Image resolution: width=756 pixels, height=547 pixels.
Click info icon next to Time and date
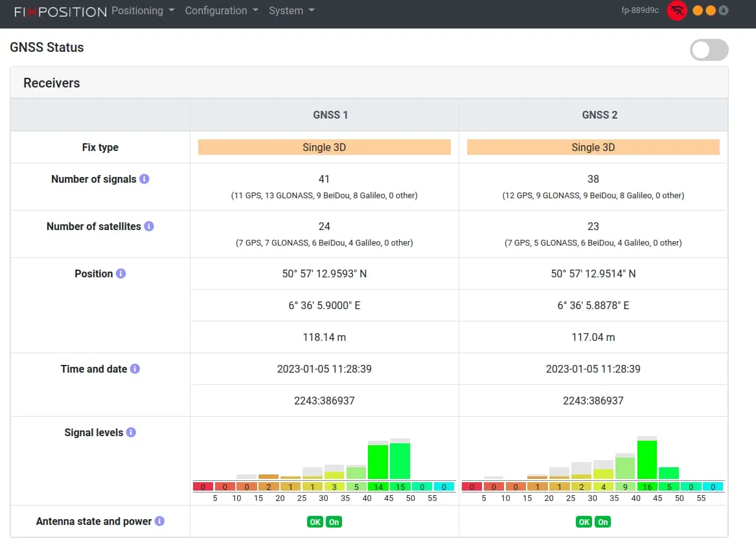click(x=135, y=369)
